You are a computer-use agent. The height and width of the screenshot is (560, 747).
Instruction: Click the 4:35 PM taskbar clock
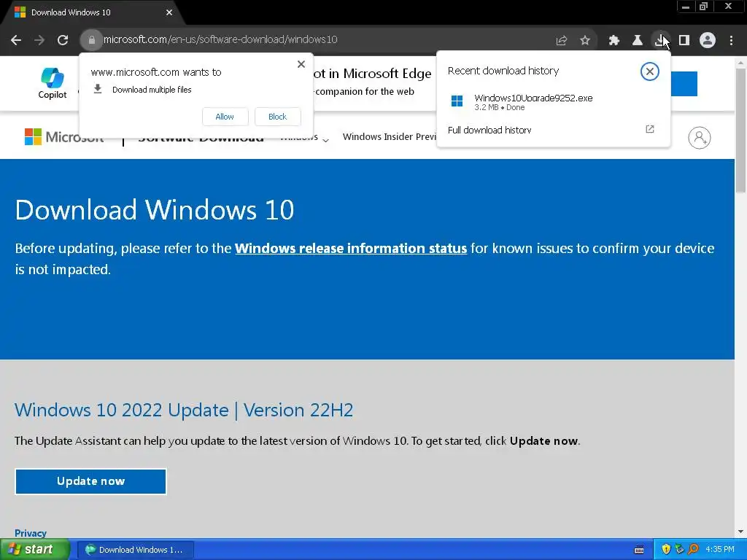pyautogui.click(x=720, y=549)
